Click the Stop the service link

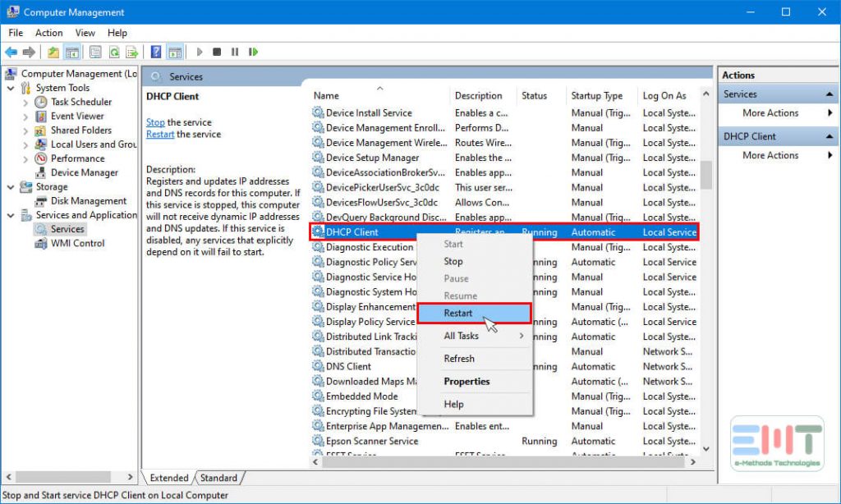click(x=155, y=122)
